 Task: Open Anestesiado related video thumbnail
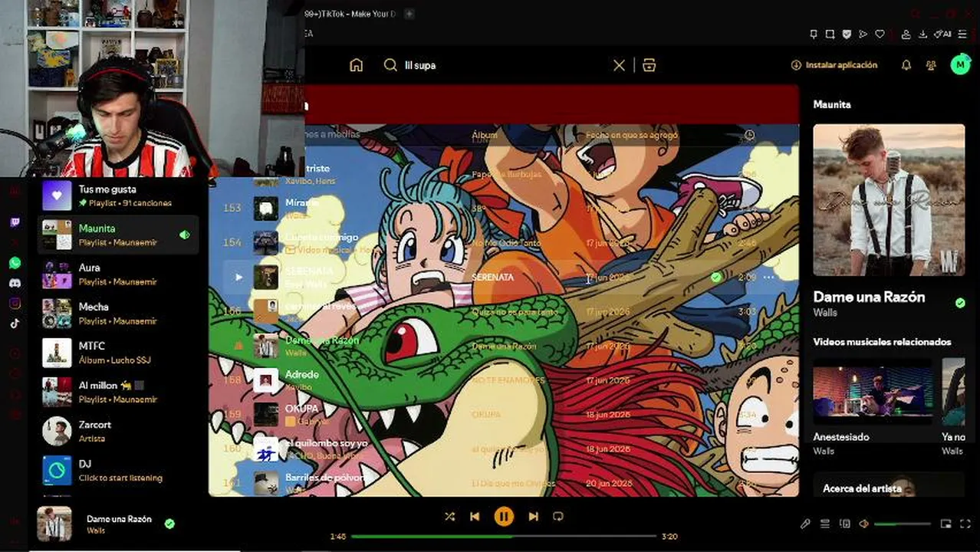(873, 391)
